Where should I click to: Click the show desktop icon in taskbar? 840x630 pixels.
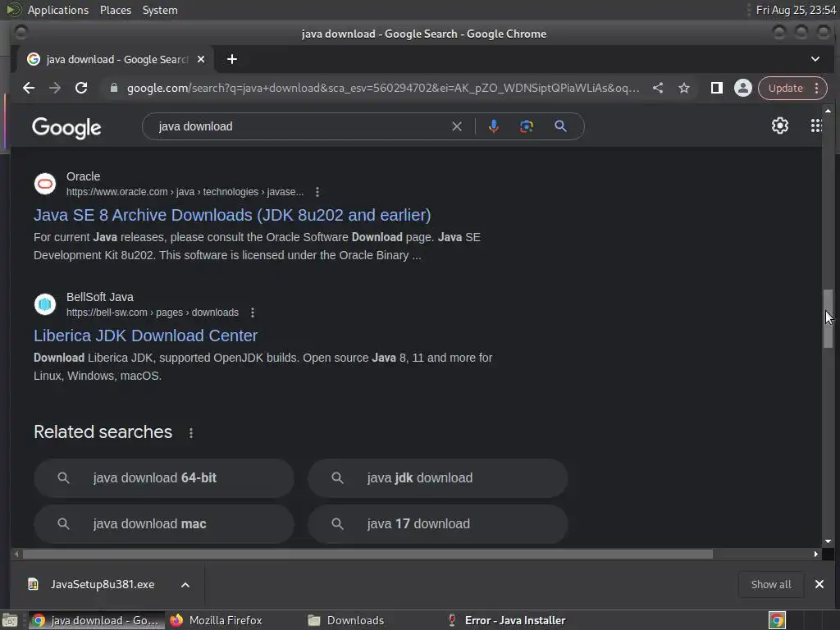pyautogui.click(x=9, y=621)
